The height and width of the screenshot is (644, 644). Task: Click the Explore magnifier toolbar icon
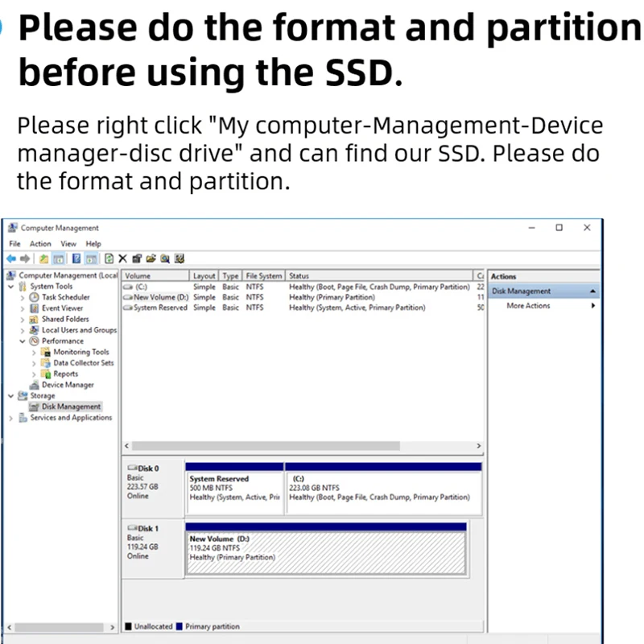coord(165,258)
